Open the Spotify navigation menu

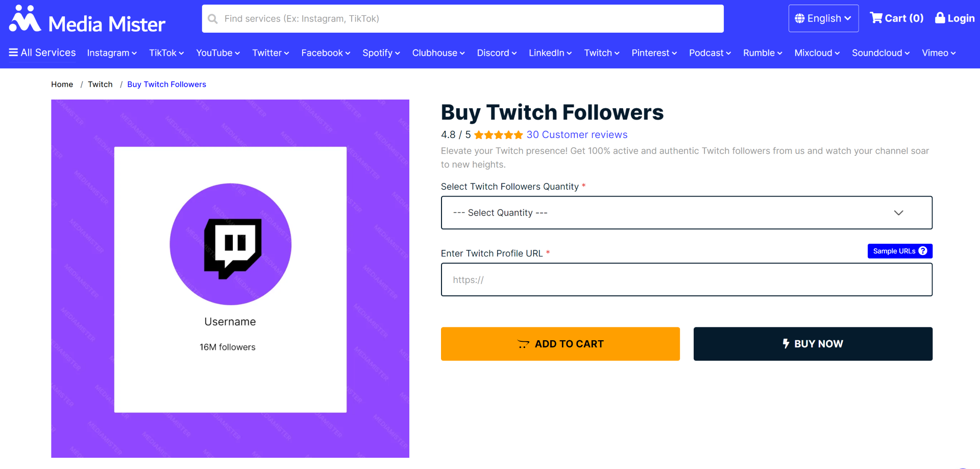click(381, 53)
